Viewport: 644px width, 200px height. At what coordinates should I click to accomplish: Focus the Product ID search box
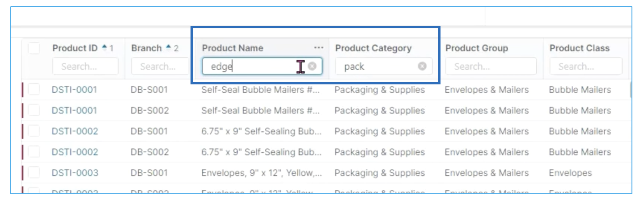coord(85,67)
